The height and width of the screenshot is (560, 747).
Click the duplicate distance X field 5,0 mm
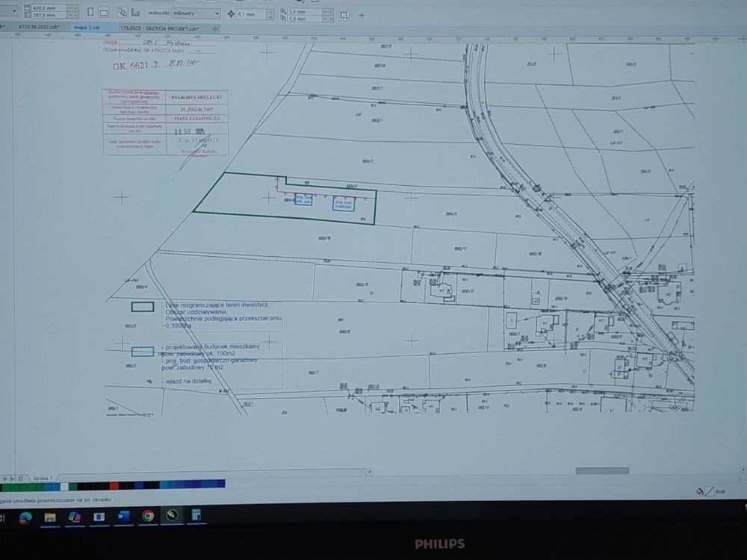[x=304, y=11]
